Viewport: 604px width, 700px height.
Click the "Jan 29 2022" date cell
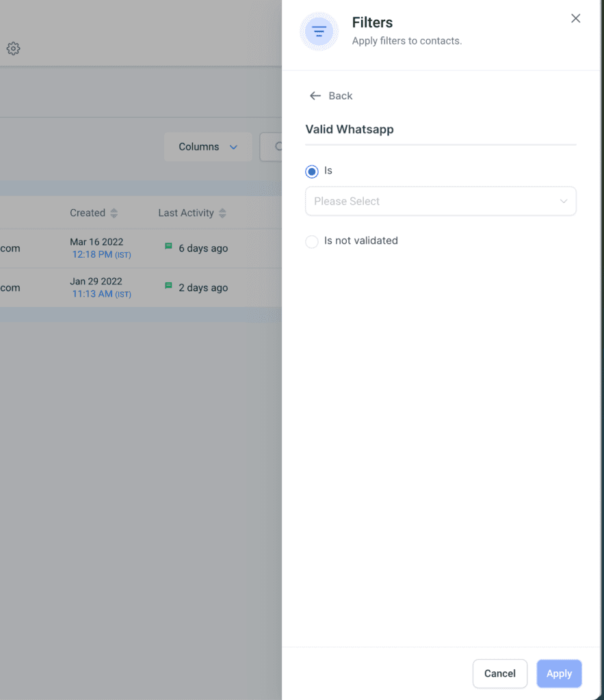(x=96, y=281)
